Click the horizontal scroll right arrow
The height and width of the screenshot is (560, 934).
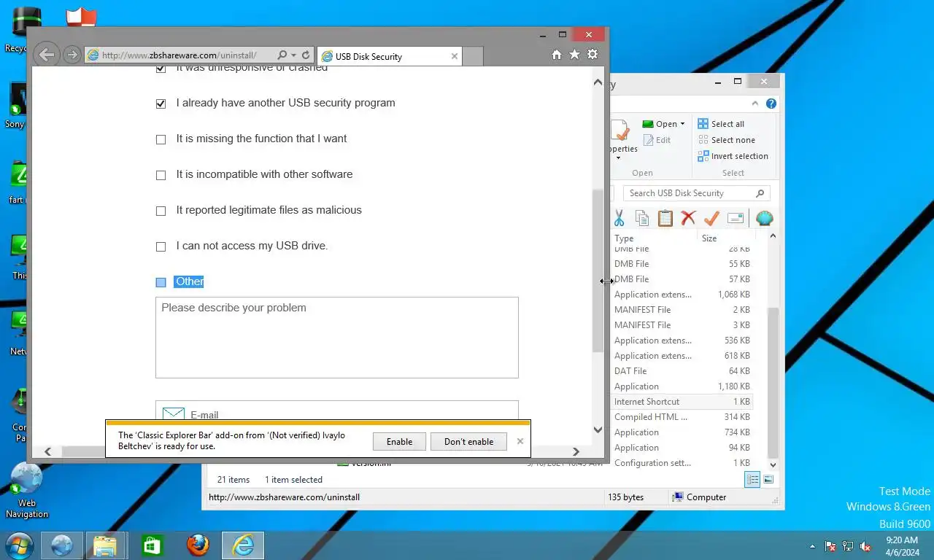click(x=576, y=451)
